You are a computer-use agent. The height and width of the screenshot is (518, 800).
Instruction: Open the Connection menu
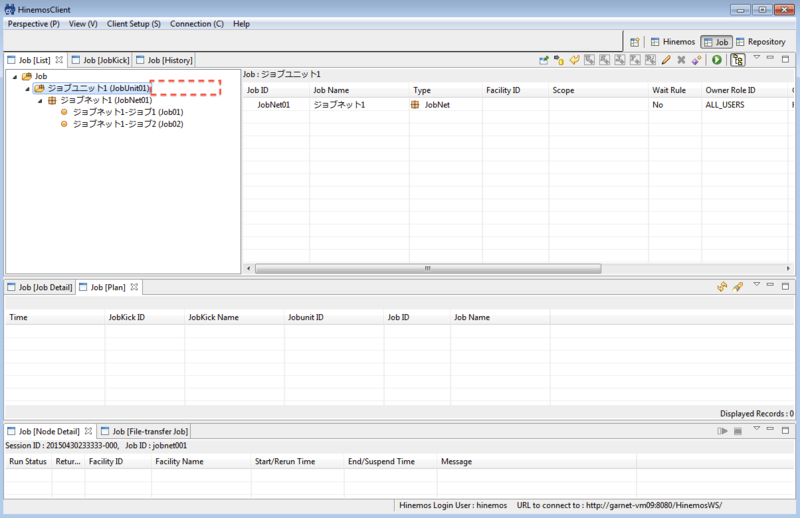pyautogui.click(x=197, y=24)
